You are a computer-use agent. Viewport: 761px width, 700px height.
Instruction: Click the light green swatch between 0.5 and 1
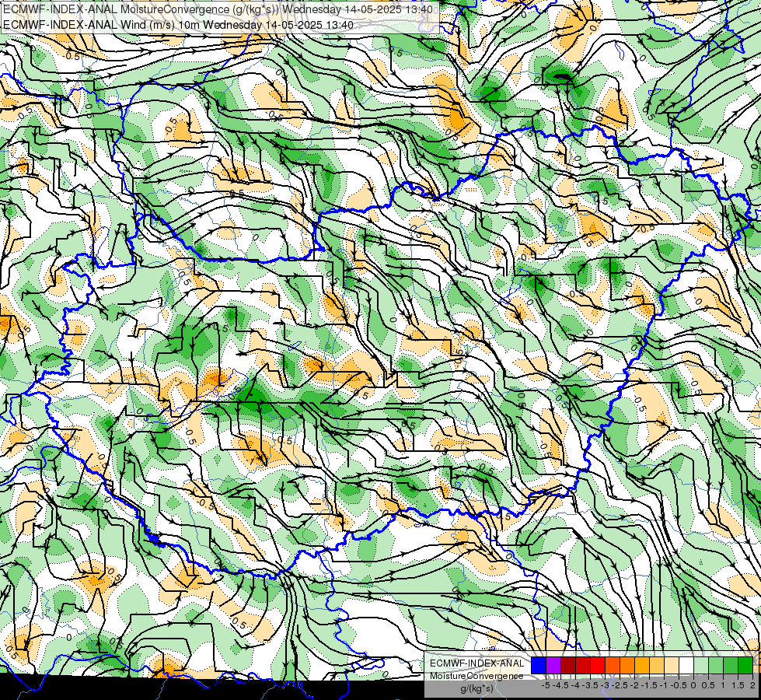(x=716, y=666)
